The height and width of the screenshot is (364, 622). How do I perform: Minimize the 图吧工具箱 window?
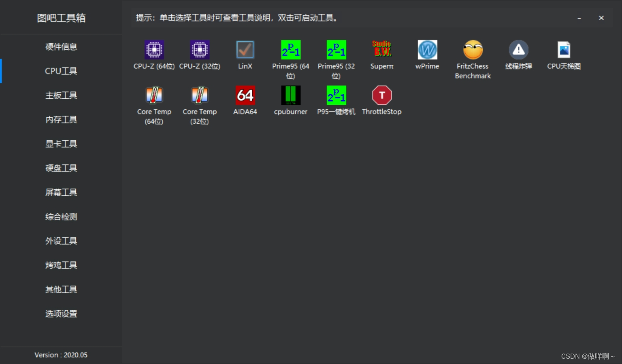coord(579,18)
